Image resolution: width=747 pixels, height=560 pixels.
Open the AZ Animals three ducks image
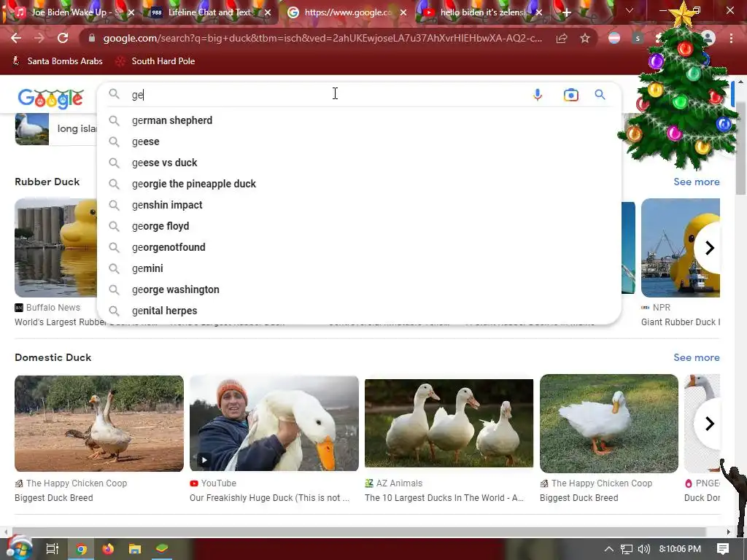[x=449, y=424]
